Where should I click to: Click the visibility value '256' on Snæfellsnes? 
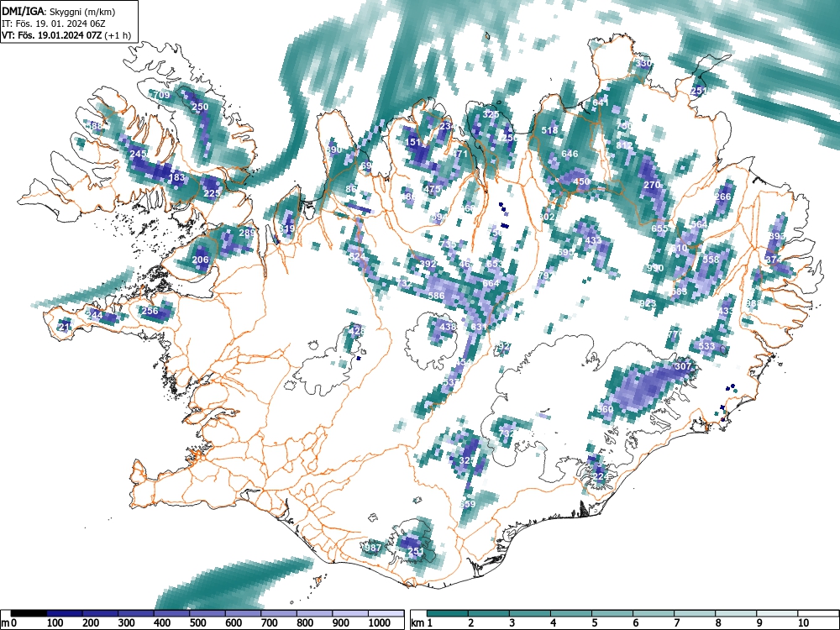[x=150, y=311]
